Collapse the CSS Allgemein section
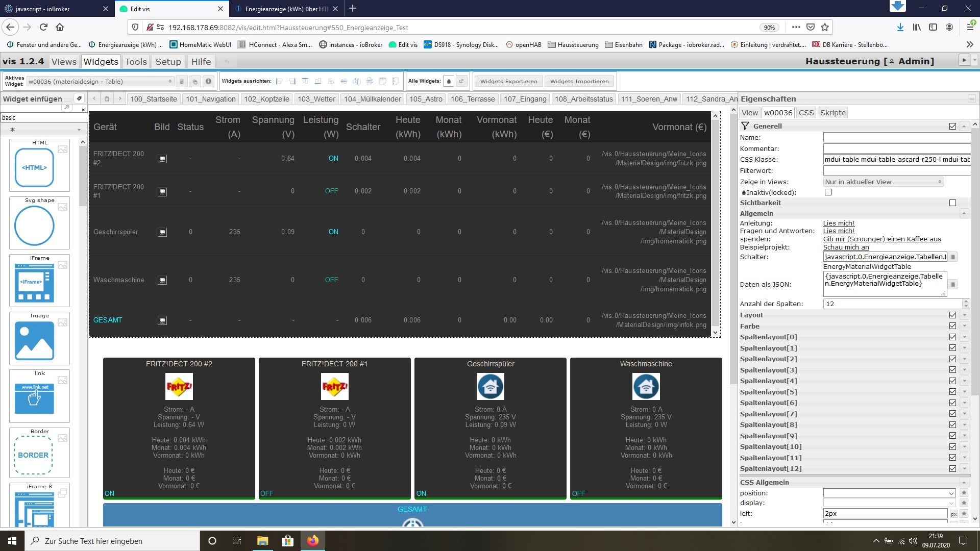The image size is (980, 551). (x=964, y=482)
